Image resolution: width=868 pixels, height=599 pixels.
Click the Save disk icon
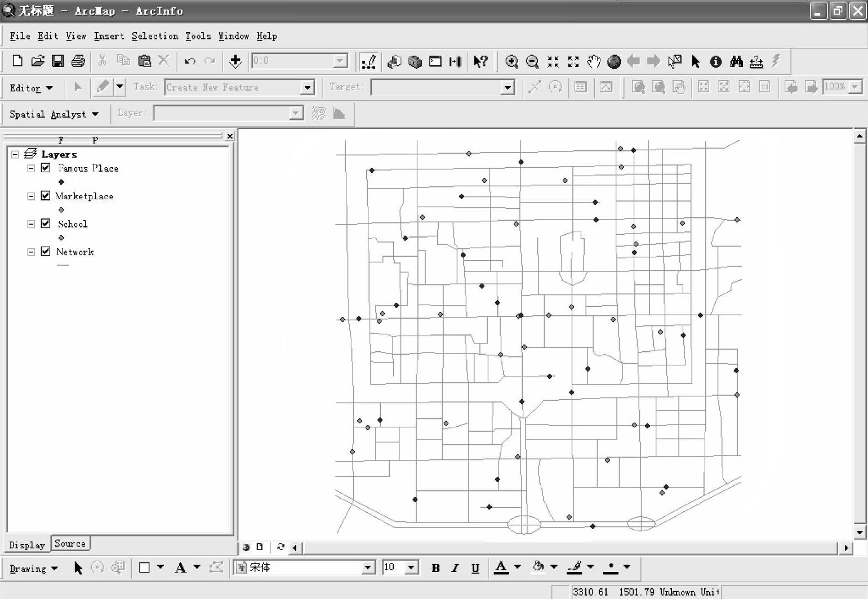pyautogui.click(x=57, y=61)
